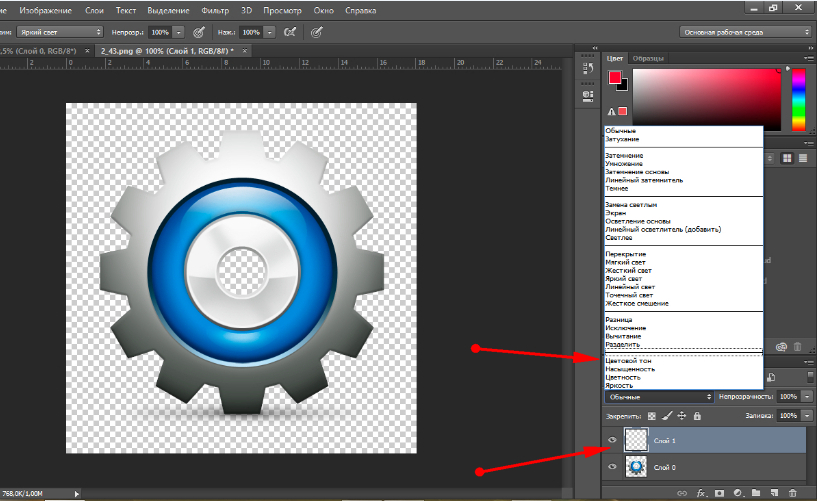Open the Просмотр menu
The height and width of the screenshot is (501, 817).
click(282, 10)
